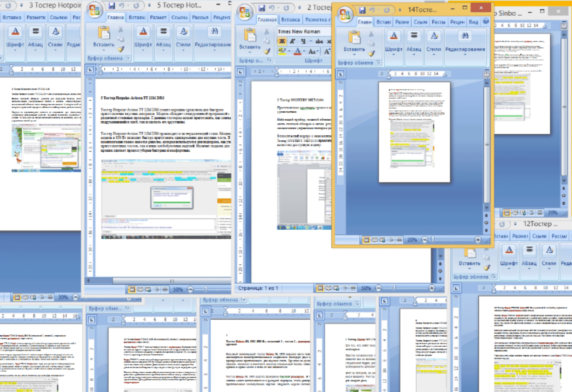Save document in the 14Тосте window
Viewport: 572px width, 392px height.
[x=362, y=10]
